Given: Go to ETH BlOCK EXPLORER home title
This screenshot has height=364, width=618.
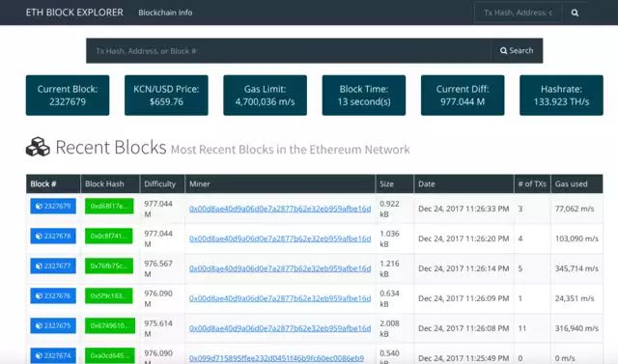Looking at the screenshot, I should pyautogui.click(x=74, y=13).
